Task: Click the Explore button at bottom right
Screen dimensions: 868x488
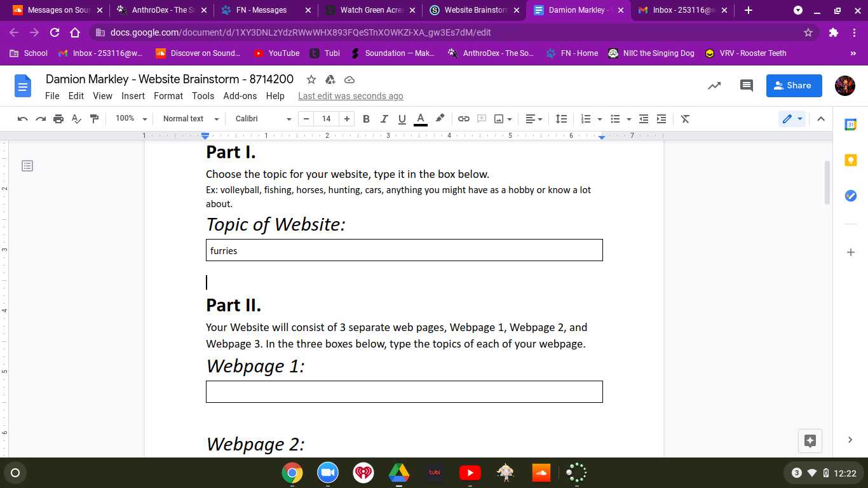Action: point(810,441)
